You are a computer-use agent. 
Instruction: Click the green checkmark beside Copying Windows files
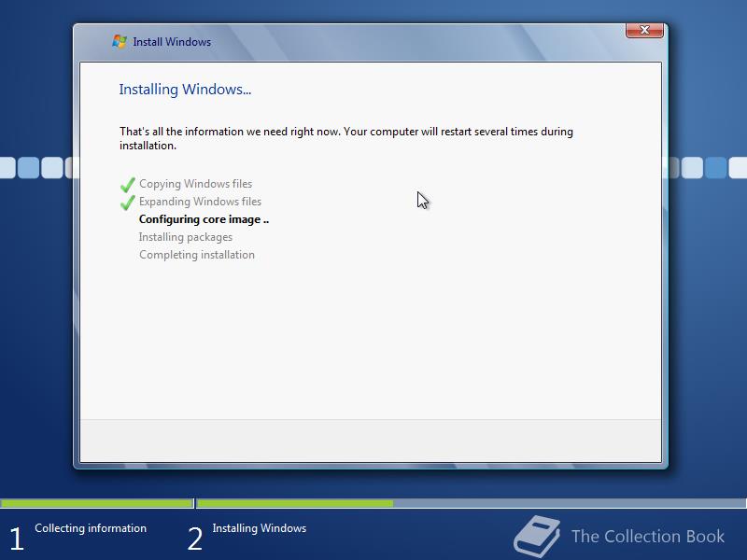tap(128, 184)
